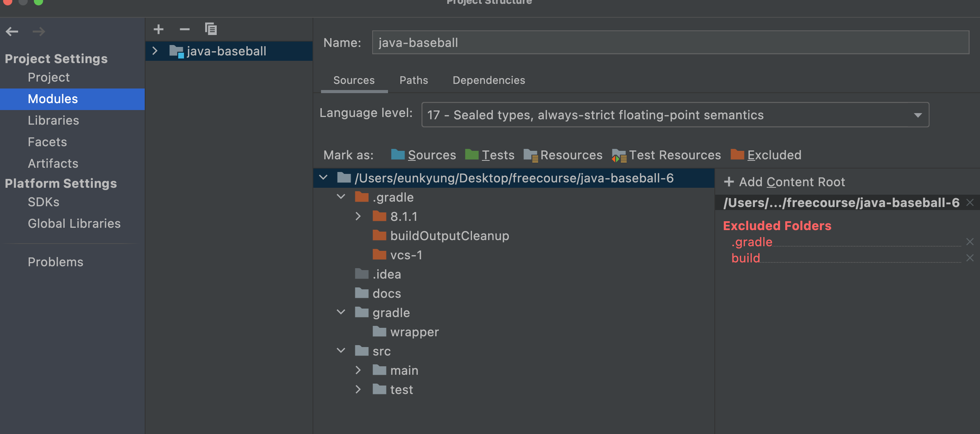980x434 pixels.
Task: Click the add module plus icon
Action: (159, 29)
